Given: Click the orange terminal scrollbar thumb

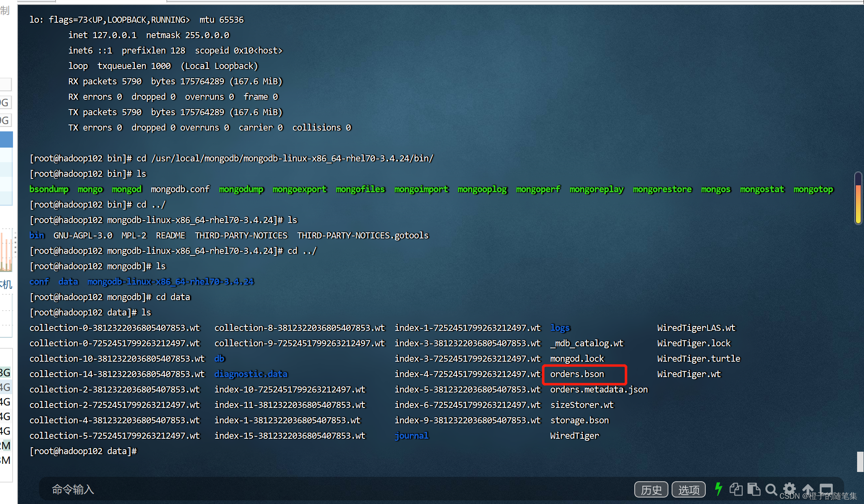Looking at the screenshot, I should [858, 204].
